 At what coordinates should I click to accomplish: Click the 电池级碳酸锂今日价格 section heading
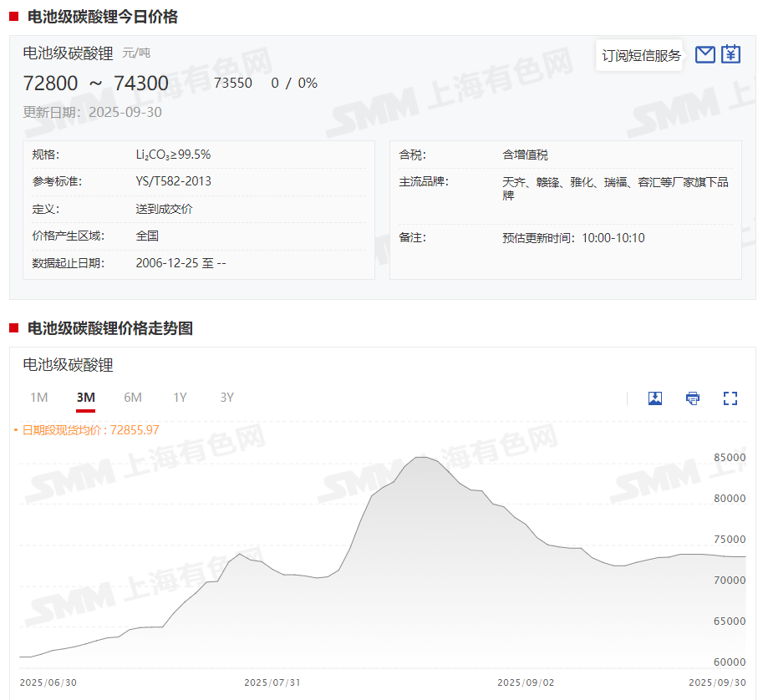click(x=102, y=17)
